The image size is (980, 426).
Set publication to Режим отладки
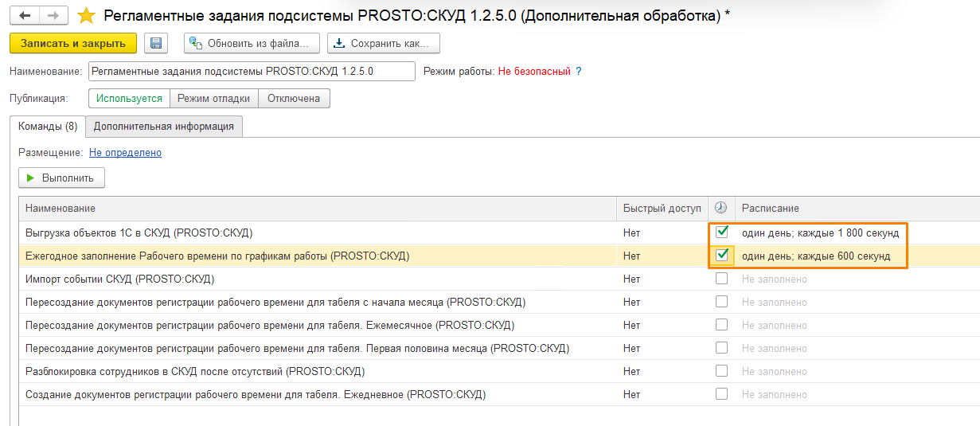[214, 99]
